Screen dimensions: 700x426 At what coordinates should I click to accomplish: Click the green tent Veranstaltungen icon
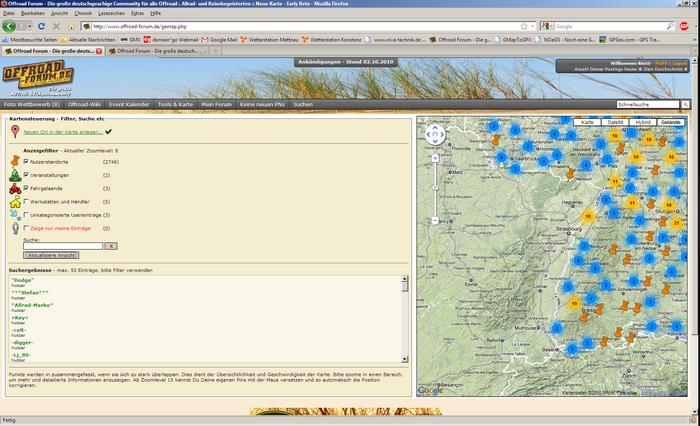(15, 175)
